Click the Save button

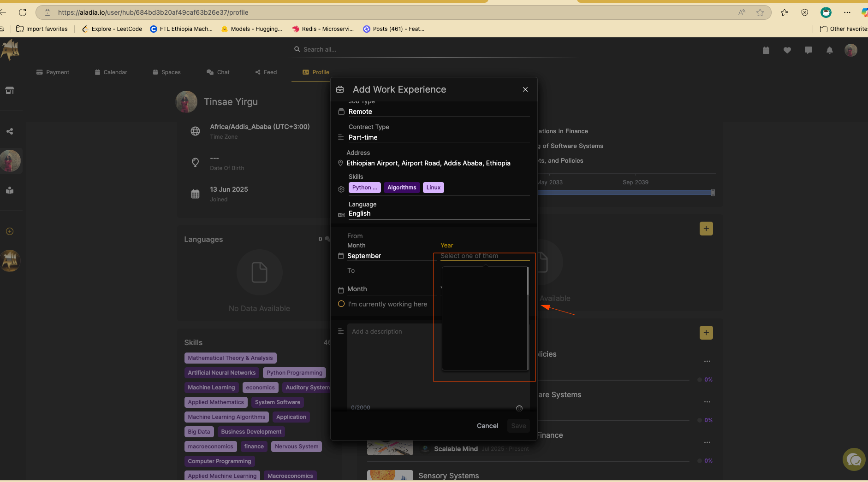click(518, 426)
